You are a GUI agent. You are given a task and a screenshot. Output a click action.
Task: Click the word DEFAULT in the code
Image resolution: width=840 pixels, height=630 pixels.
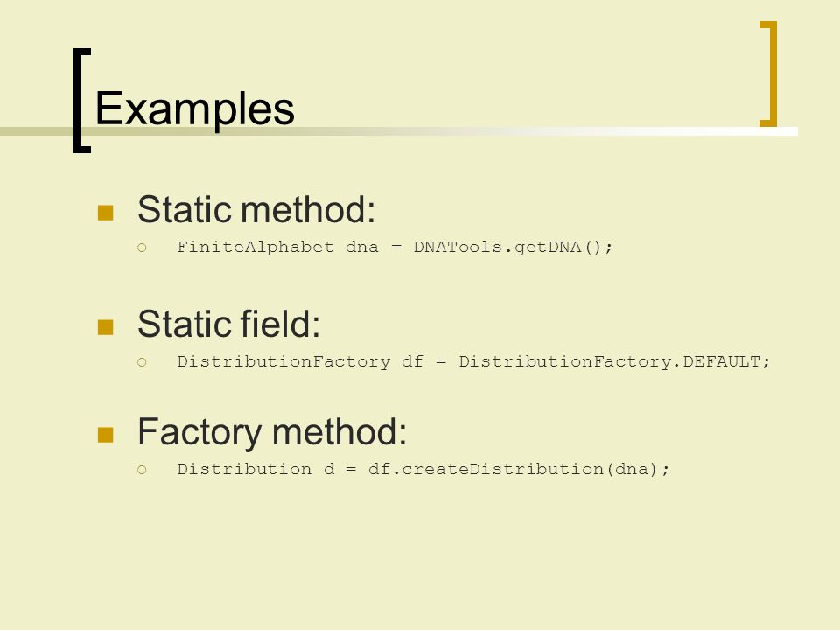[721, 361]
